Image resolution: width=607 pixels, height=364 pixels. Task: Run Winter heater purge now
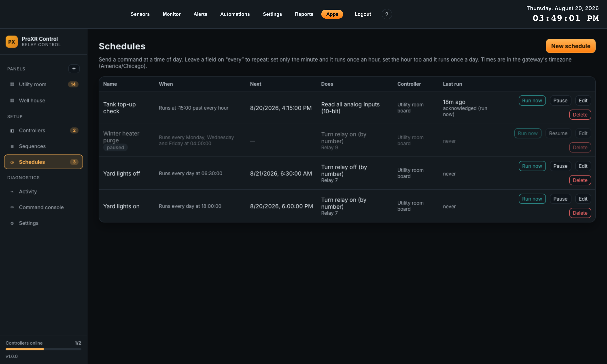coord(528,133)
